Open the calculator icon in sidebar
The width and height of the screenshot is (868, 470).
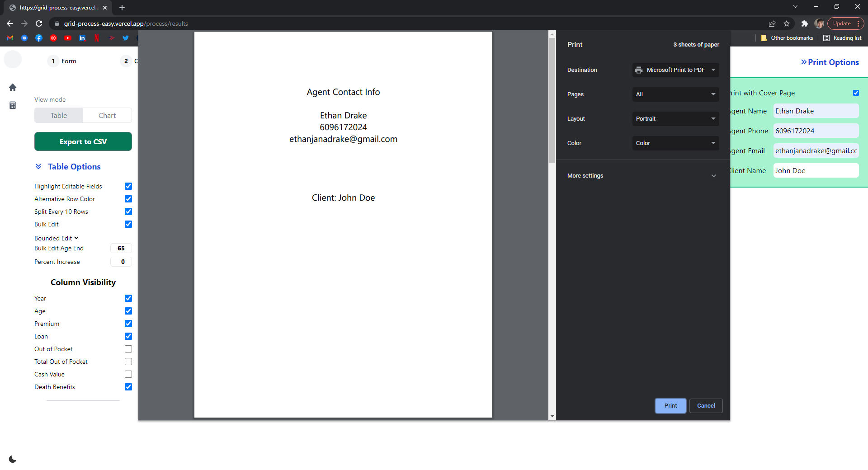click(x=13, y=105)
